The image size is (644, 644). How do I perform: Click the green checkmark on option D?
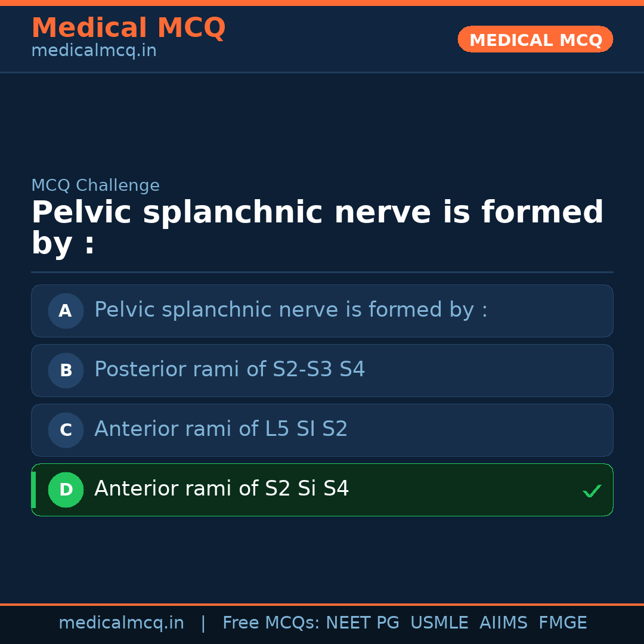pyautogui.click(x=592, y=491)
